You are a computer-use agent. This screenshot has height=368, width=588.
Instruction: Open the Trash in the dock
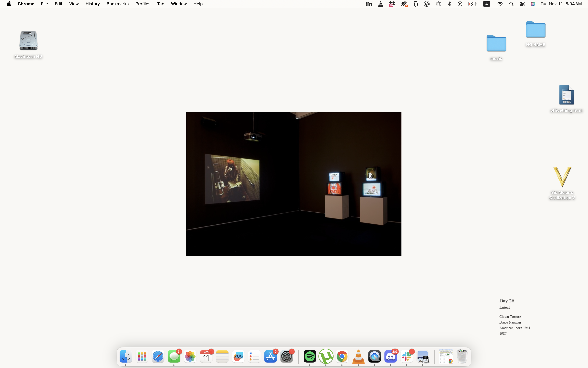click(462, 356)
